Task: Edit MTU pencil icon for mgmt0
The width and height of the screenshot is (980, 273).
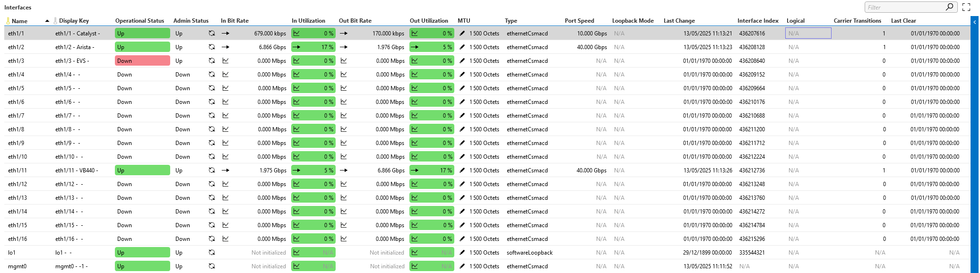Action: pyautogui.click(x=462, y=266)
